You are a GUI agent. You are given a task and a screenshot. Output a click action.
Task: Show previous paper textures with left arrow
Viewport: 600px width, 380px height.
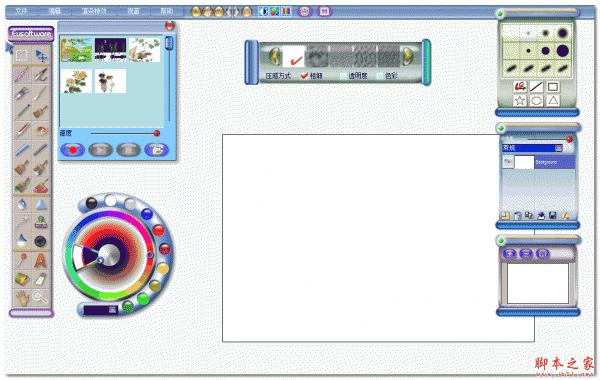274,57
